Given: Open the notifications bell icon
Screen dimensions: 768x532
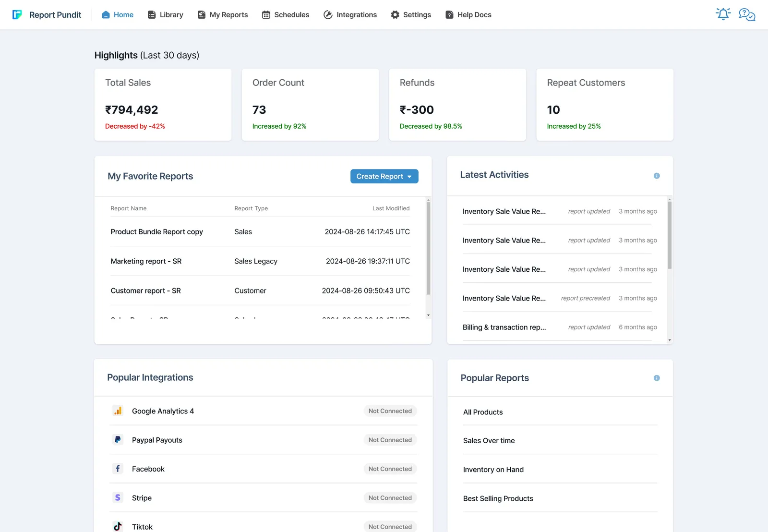Looking at the screenshot, I should point(723,14).
